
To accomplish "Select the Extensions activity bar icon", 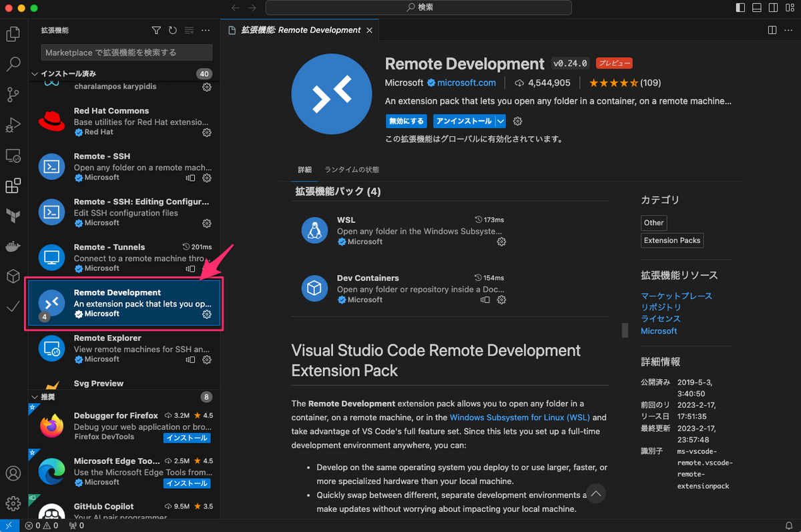I will [x=13, y=186].
